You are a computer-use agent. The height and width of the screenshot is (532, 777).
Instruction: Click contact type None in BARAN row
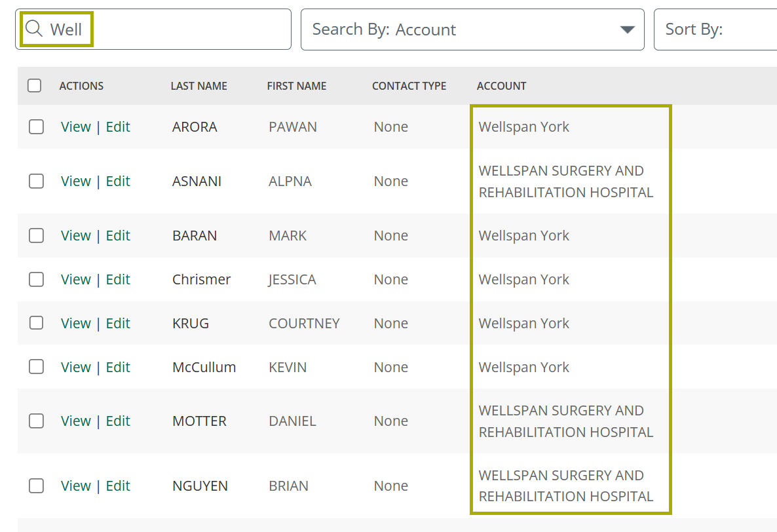click(x=391, y=235)
